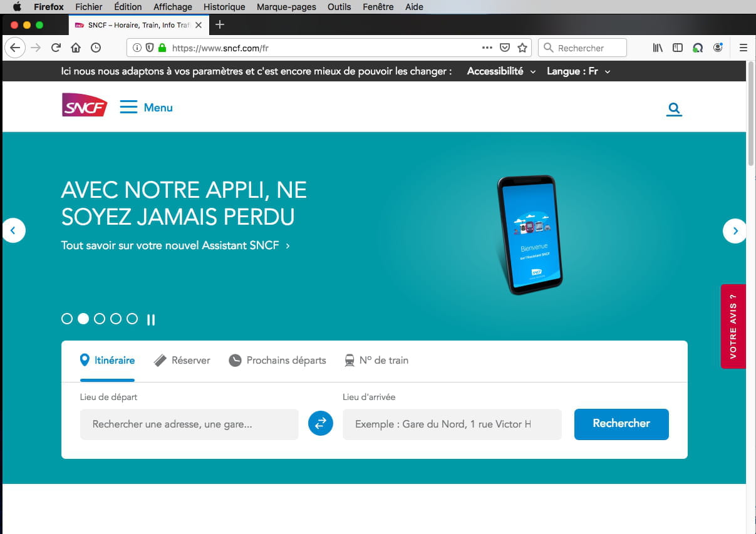Show previous carousel slide
This screenshot has height=534, width=756.
[13, 230]
